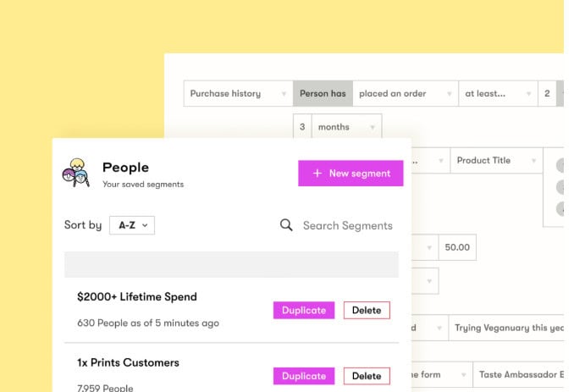This screenshot has width=574, height=392.
Task: Click the number 3 months field
Action: pos(302,127)
